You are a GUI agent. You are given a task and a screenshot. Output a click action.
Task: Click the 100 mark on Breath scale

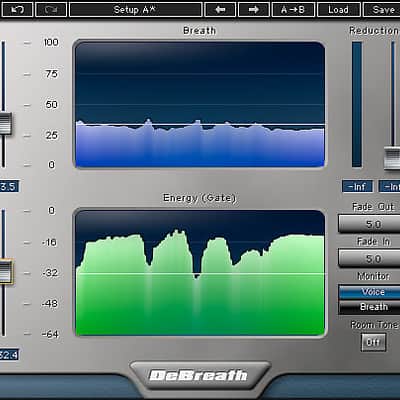click(x=51, y=42)
